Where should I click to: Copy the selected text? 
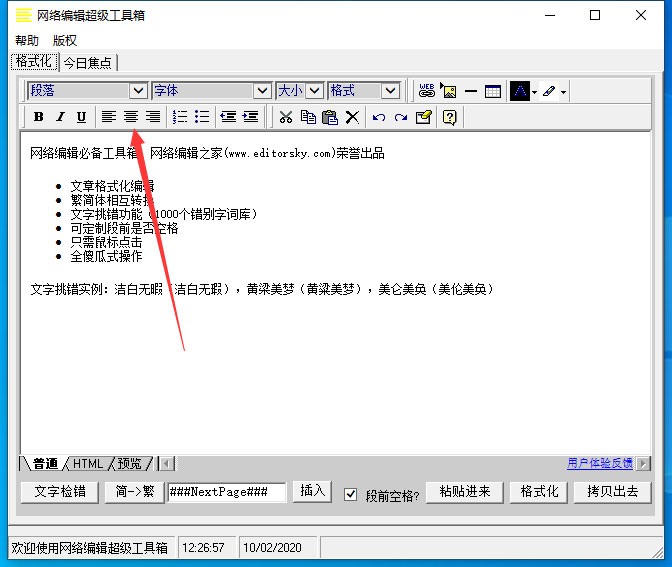point(308,117)
